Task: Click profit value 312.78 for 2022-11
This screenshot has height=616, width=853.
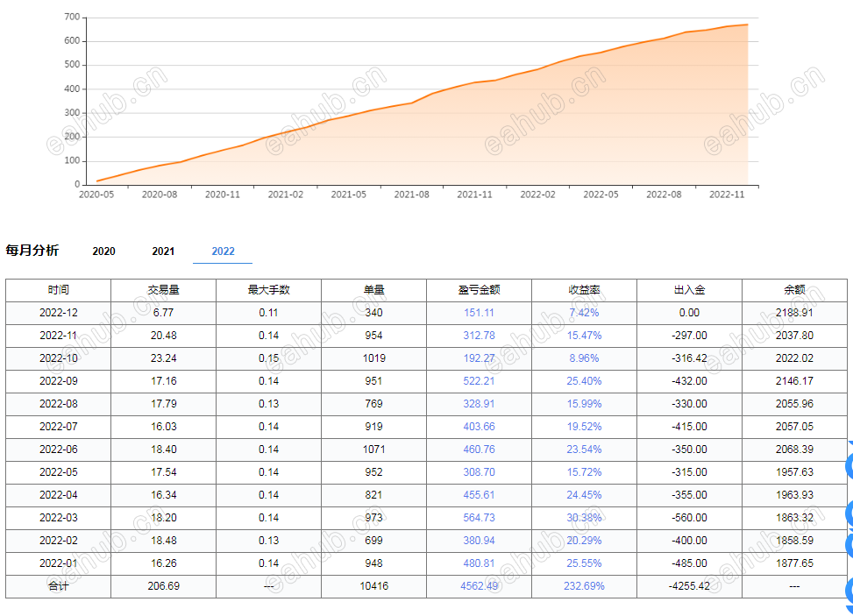Action: (x=479, y=336)
